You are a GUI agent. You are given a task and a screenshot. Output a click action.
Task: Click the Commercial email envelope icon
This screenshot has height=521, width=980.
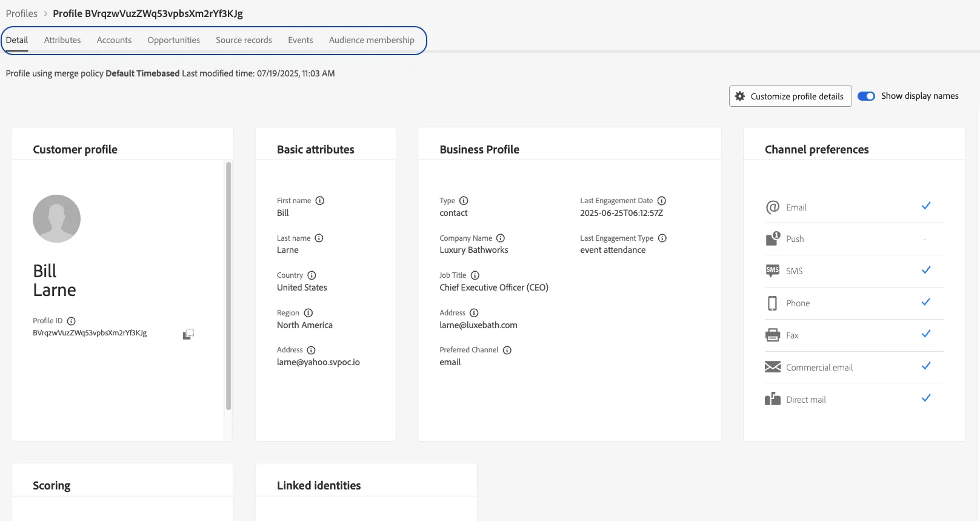(x=773, y=367)
